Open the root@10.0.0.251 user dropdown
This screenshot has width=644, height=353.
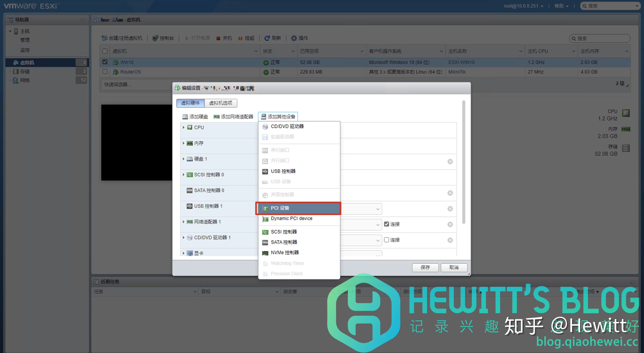(523, 6)
